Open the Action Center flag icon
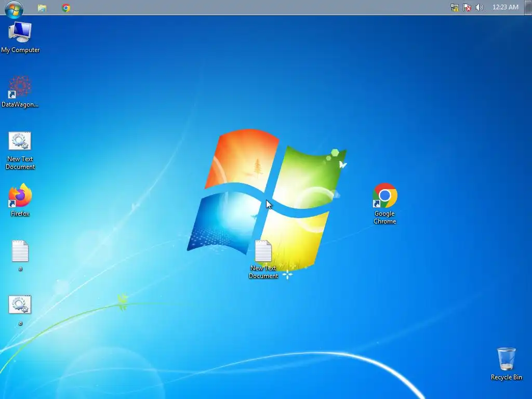Viewport: 532px width, 399px height. pyautogui.click(x=467, y=7)
